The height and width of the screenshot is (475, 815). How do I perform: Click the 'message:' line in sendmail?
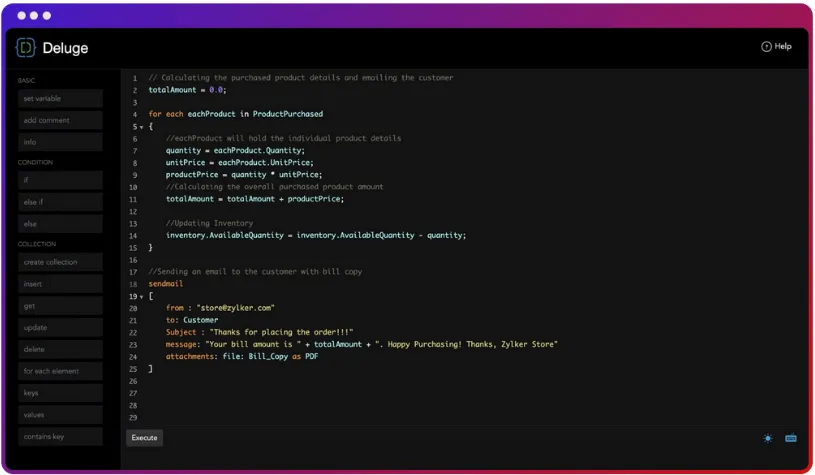point(361,345)
